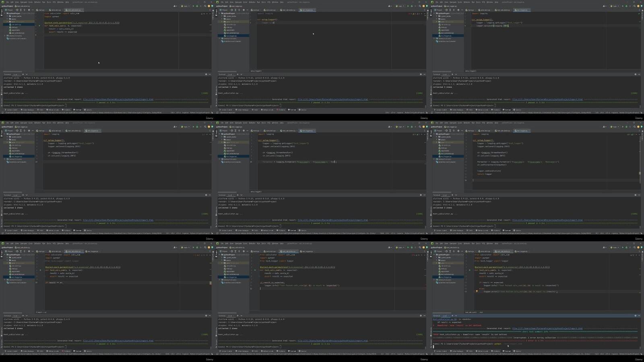This screenshot has width=644, height=362.
Task: Open the search magnifier in middle-right frame
Action: tap(634, 127)
